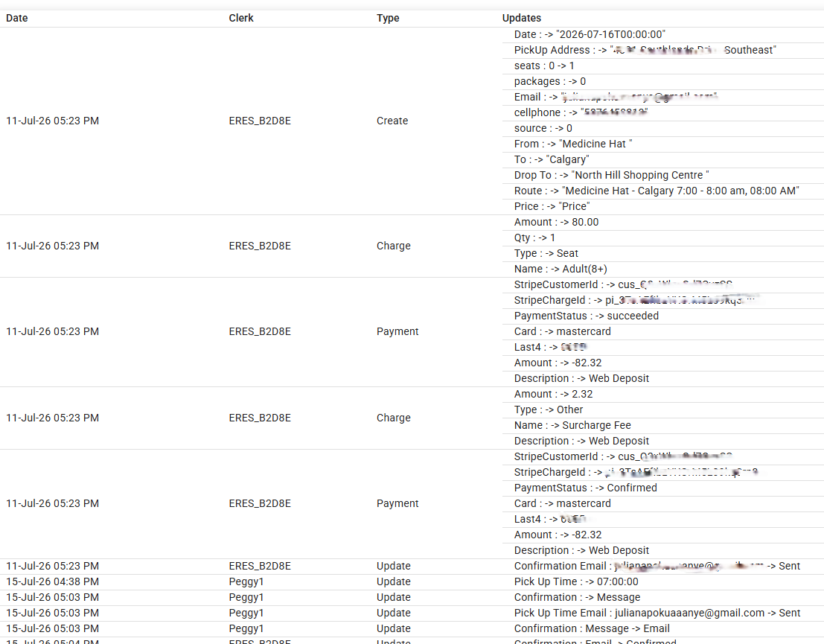
Task: Select clerk ERES_B2D8E in the Create row
Action: click(260, 121)
